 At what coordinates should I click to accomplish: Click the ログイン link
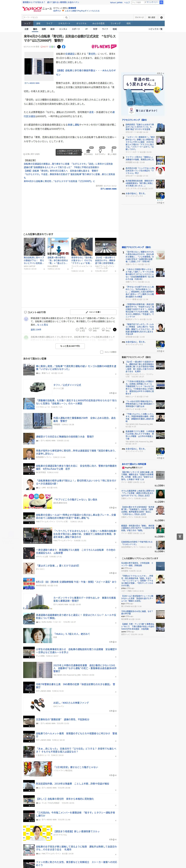57,11
